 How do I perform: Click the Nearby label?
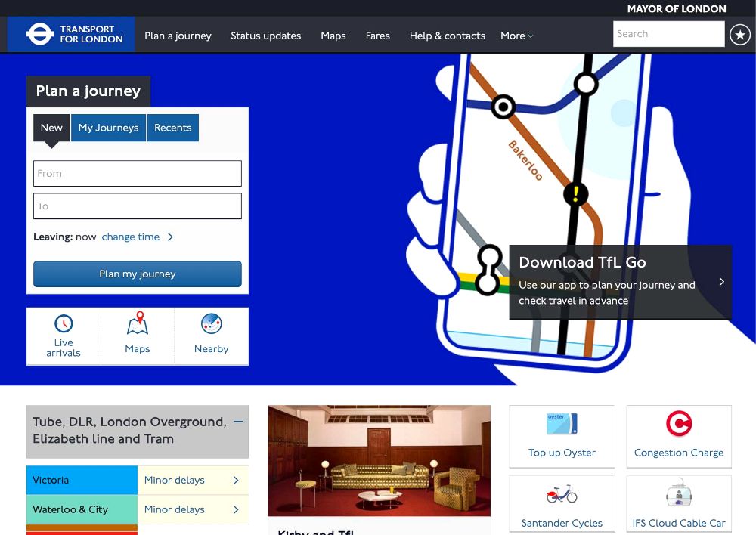click(211, 349)
